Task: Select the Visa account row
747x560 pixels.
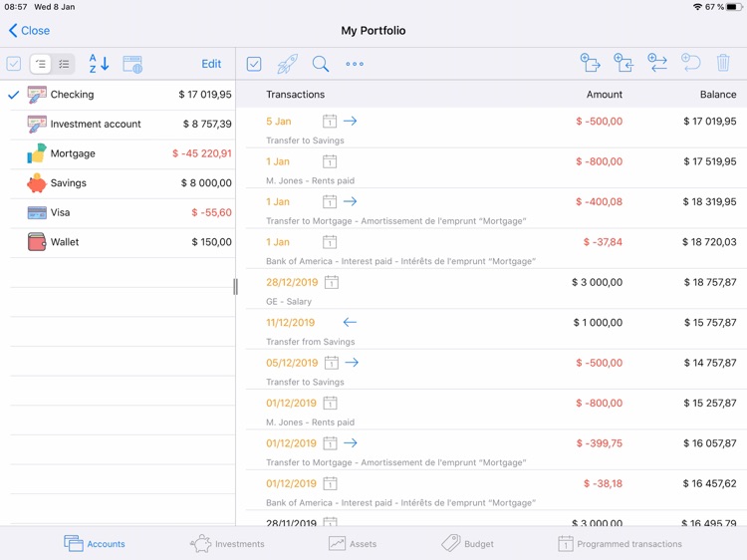Action: pyautogui.click(x=118, y=212)
